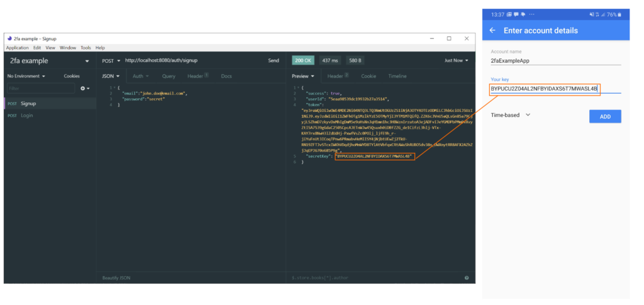644x305 pixels.
Task: Click the 200 OK status tag
Action: point(303,61)
